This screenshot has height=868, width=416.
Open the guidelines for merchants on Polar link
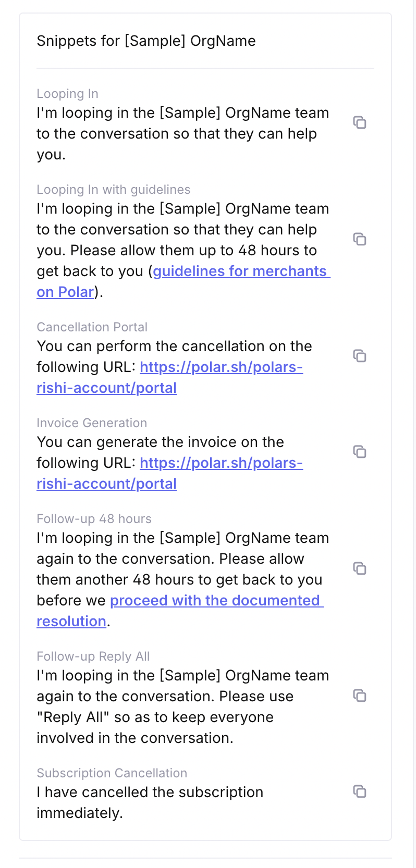click(239, 271)
